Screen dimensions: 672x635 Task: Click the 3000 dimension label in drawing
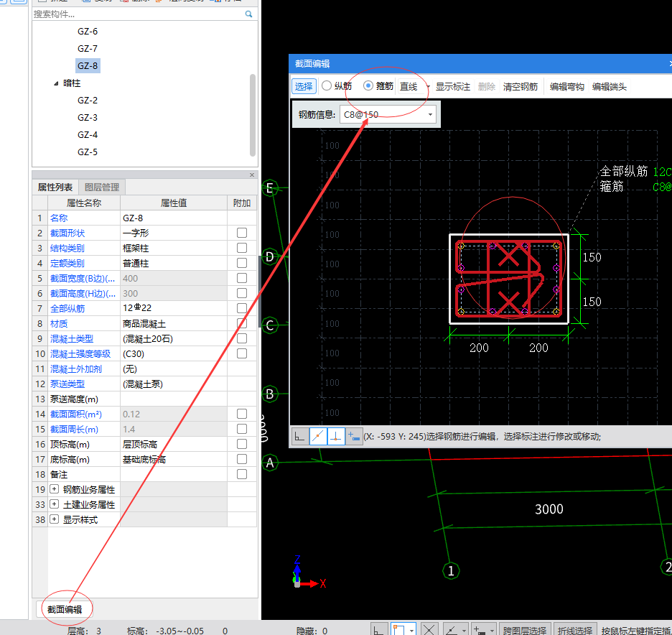pos(549,509)
